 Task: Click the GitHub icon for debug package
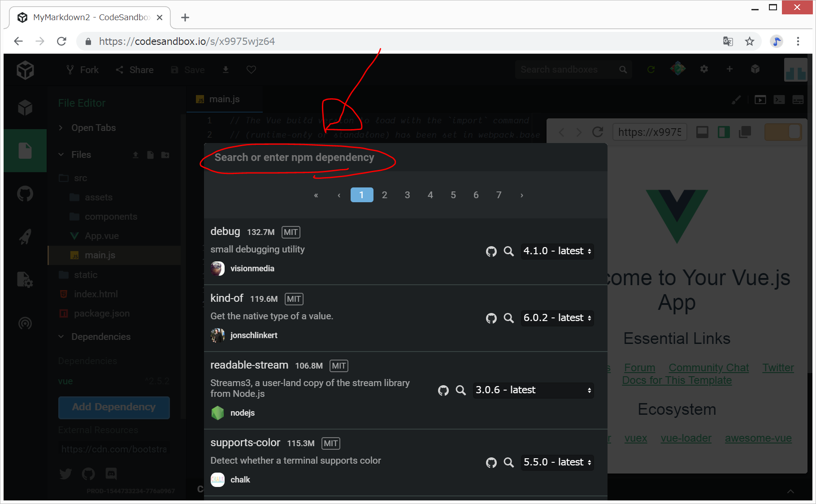pyautogui.click(x=491, y=252)
